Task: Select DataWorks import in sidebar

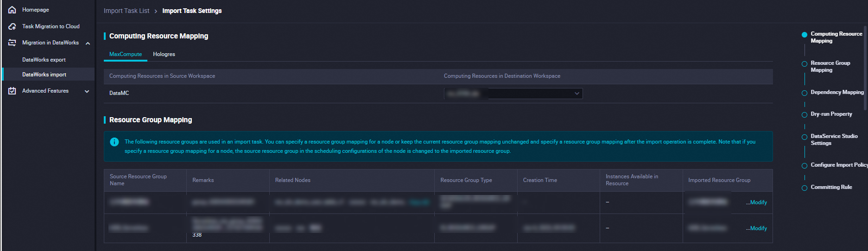Action: (x=44, y=75)
